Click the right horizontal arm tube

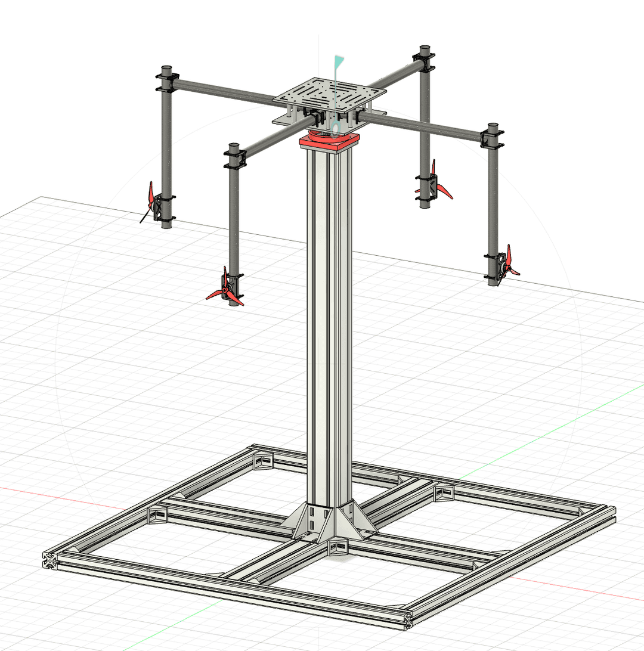[429, 127]
